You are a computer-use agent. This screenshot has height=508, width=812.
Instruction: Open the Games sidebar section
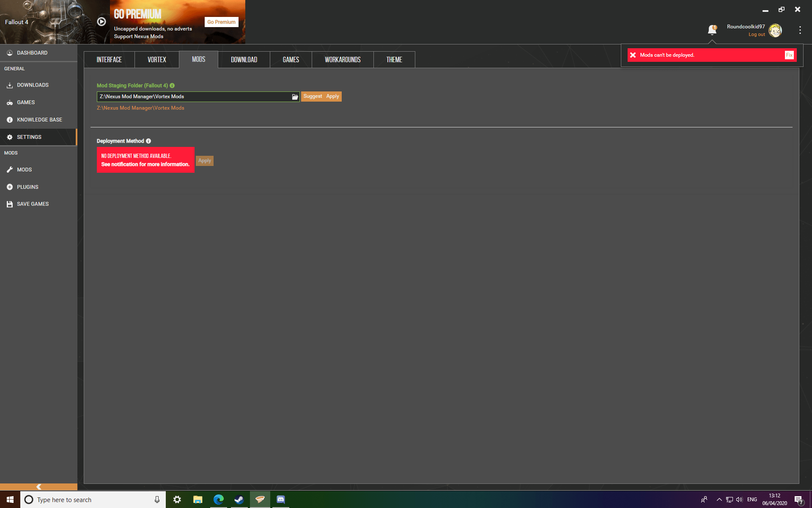coord(26,102)
